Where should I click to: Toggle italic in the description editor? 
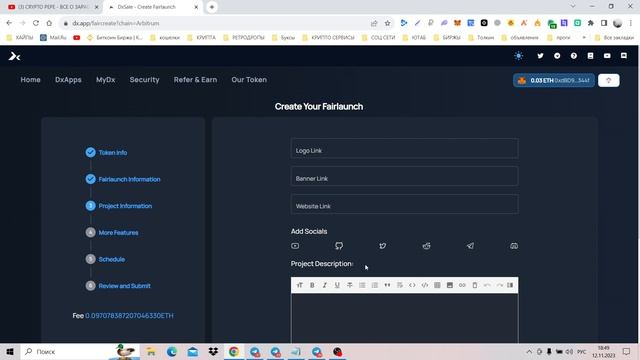coord(324,285)
